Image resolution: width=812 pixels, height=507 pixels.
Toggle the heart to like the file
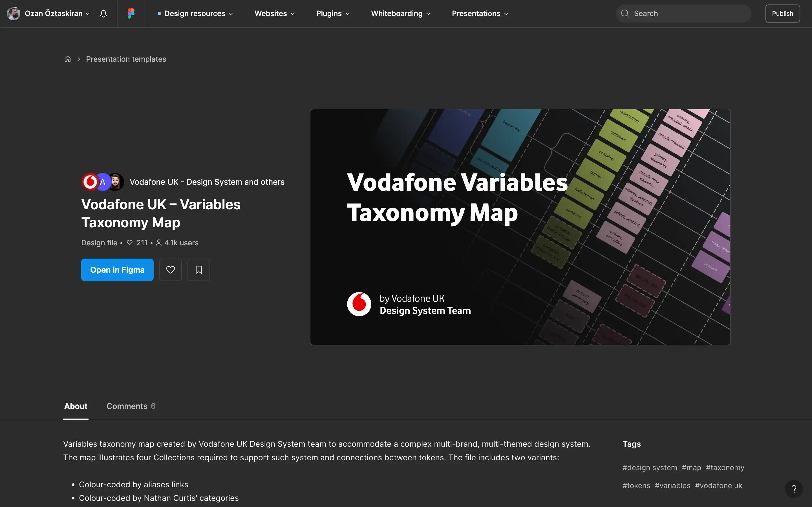[171, 270]
